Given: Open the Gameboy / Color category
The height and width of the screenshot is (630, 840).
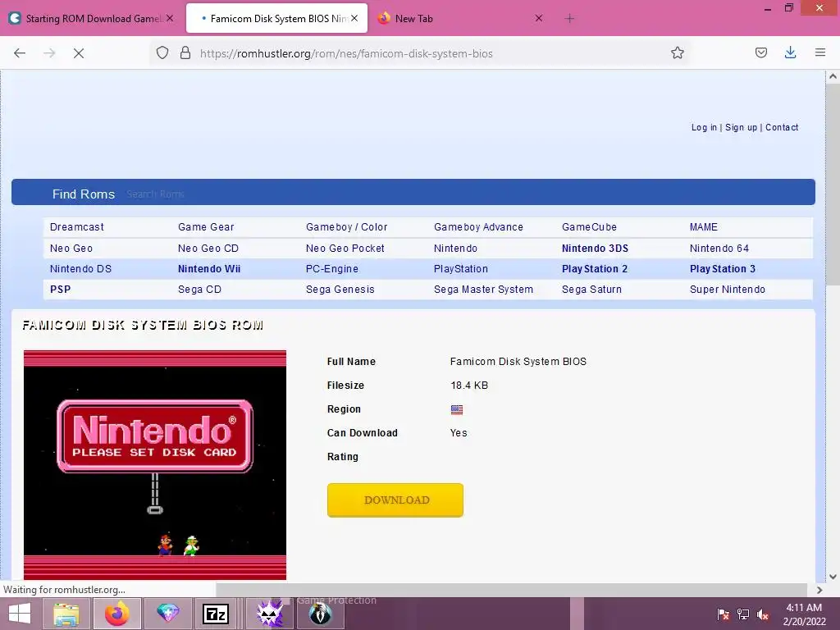Looking at the screenshot, I should click(346, 227).
